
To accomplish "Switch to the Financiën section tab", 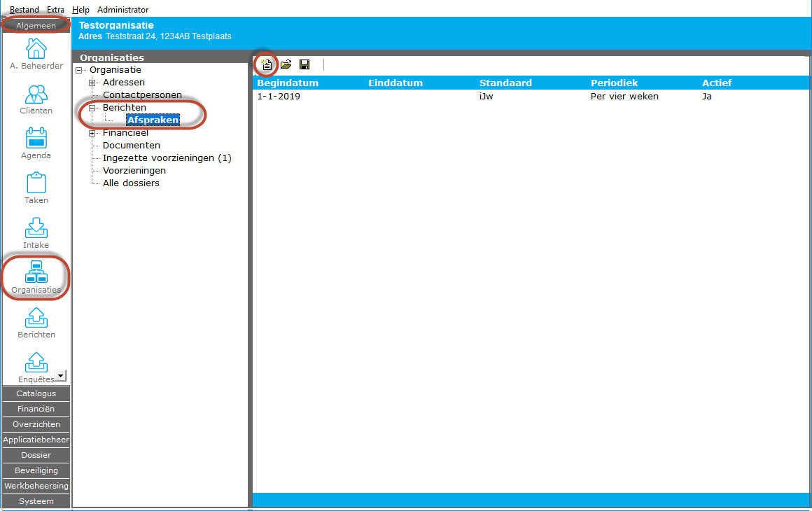I will (x=36, y=409).
